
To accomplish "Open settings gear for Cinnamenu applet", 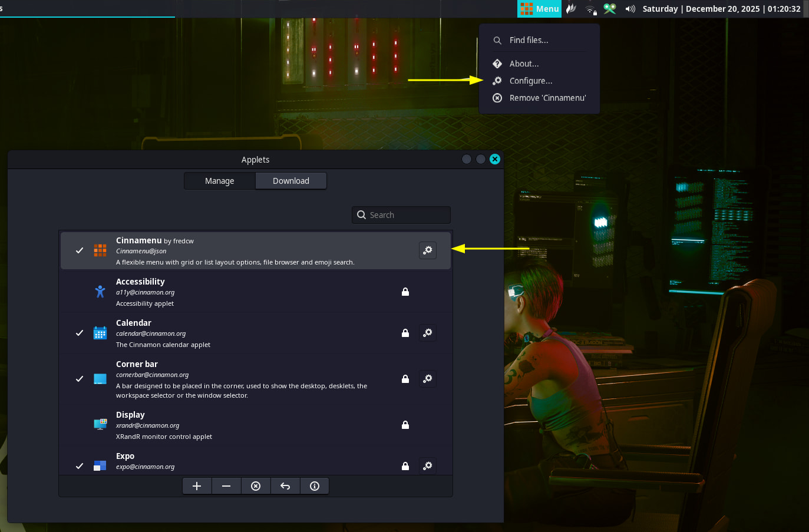I will [428, 250].
